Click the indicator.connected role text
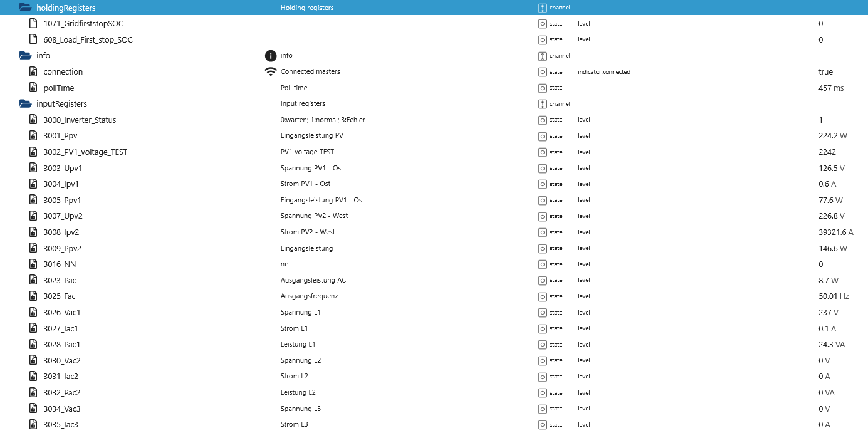Screen dimensions: 868x433 604,72
